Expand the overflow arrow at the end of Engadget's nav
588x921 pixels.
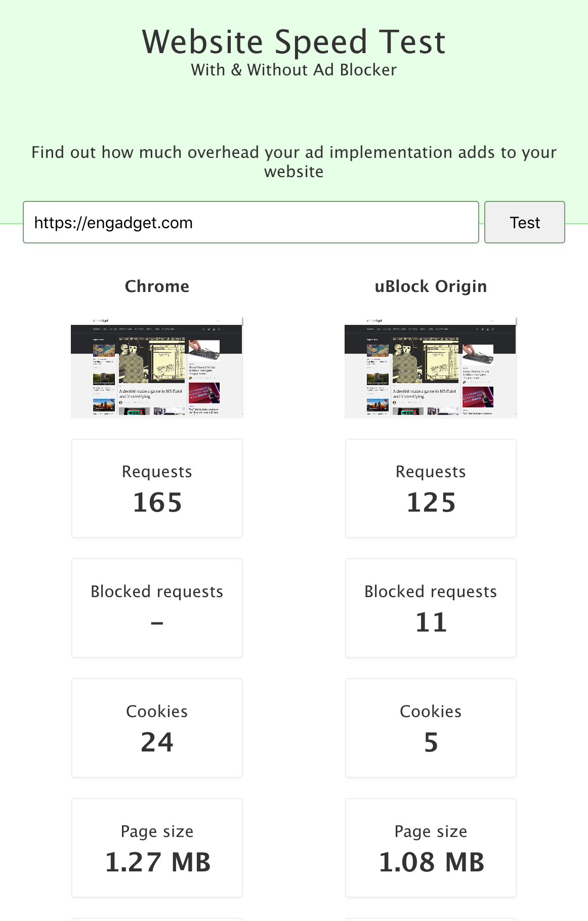pos(175,329)
